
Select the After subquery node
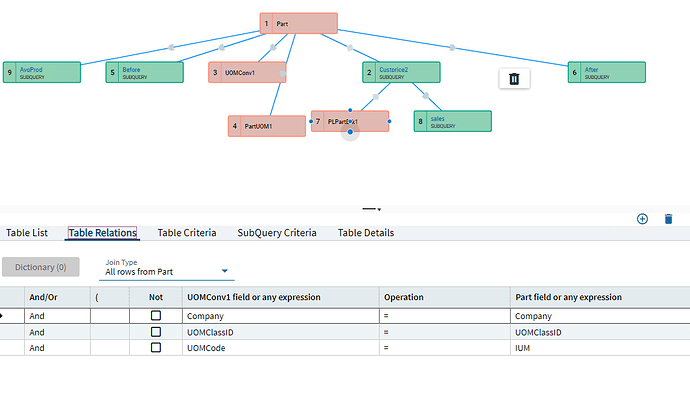tap(607, 73)
